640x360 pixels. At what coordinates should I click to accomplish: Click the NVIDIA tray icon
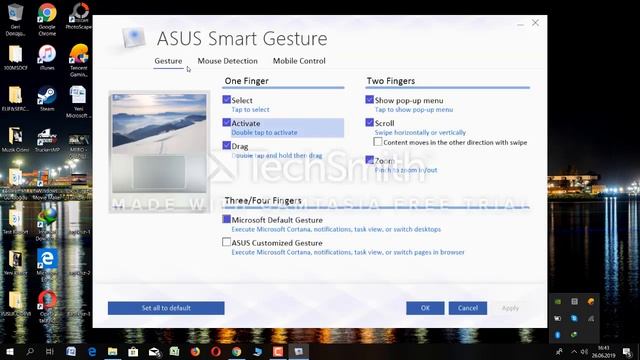coord(558,302)
